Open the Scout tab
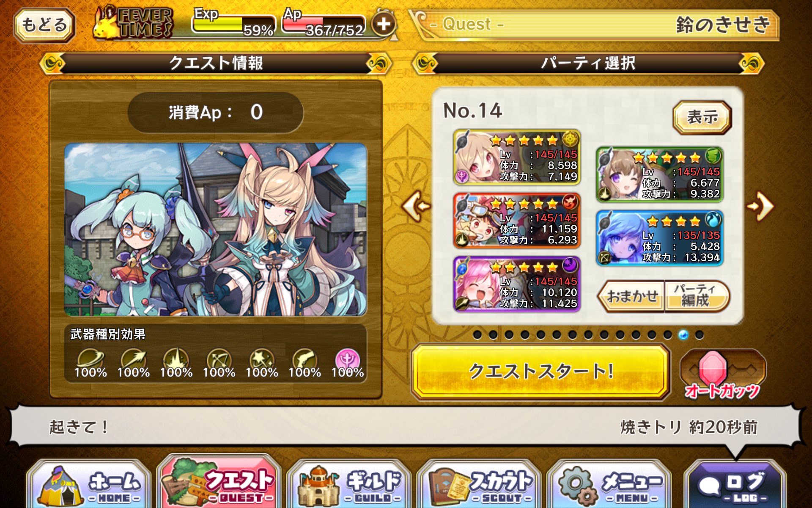 (x=479, y=484)
